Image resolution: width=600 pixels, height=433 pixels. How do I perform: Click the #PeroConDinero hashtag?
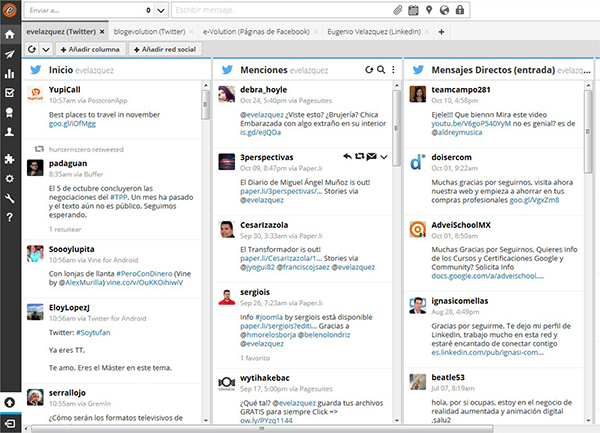pos(144,274)
